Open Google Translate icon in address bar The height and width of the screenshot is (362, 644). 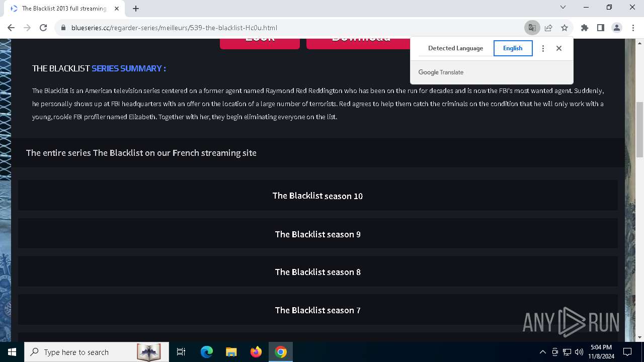(532, 28)
